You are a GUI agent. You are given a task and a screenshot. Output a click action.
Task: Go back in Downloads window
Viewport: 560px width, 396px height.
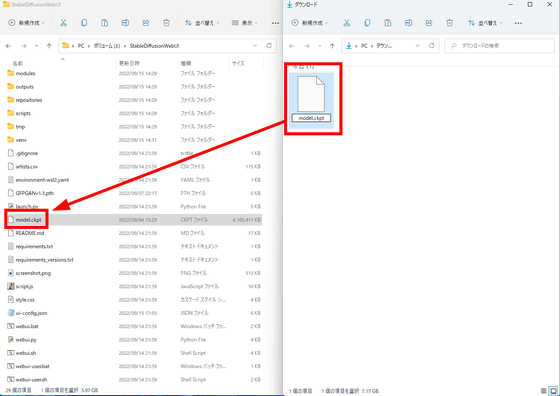click(x=292, y=46)
